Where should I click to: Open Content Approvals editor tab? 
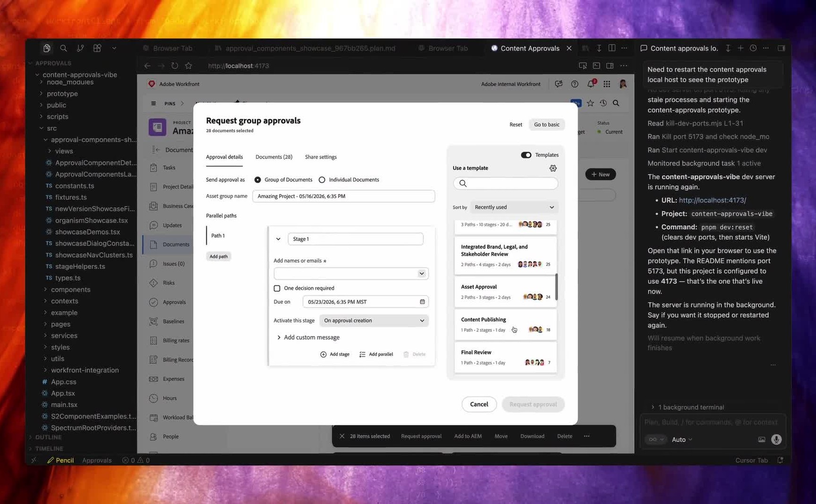click(530, 48)
